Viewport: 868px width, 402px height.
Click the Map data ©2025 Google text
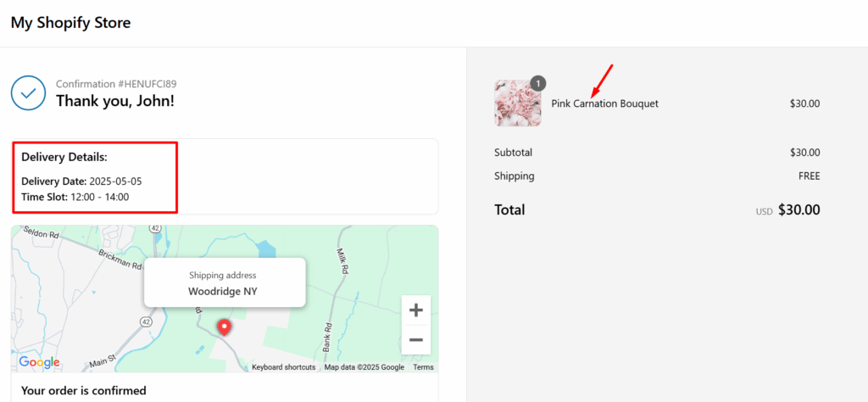tap(364, 367)
